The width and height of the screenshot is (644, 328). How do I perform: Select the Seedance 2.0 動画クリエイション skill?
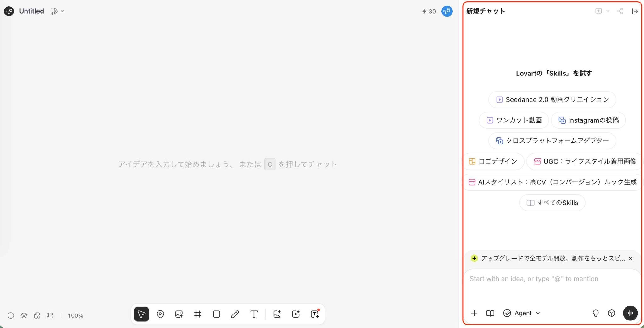point(552,100)
